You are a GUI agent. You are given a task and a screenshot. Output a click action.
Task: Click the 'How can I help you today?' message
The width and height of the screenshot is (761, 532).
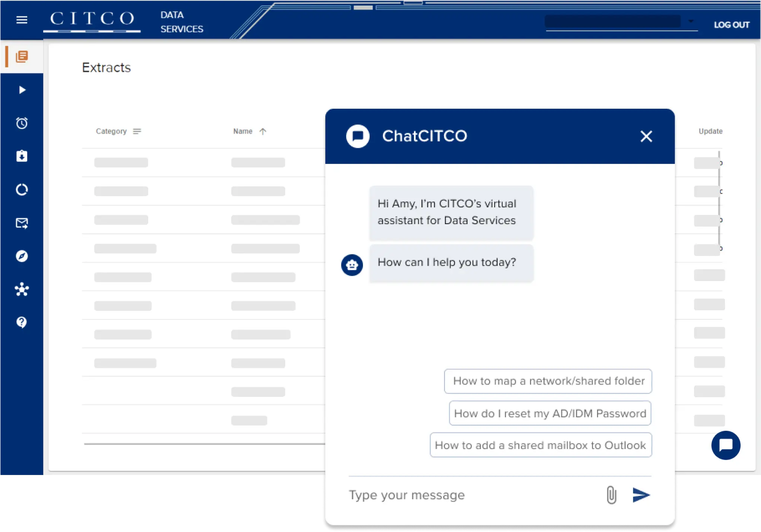pos(451,263)
